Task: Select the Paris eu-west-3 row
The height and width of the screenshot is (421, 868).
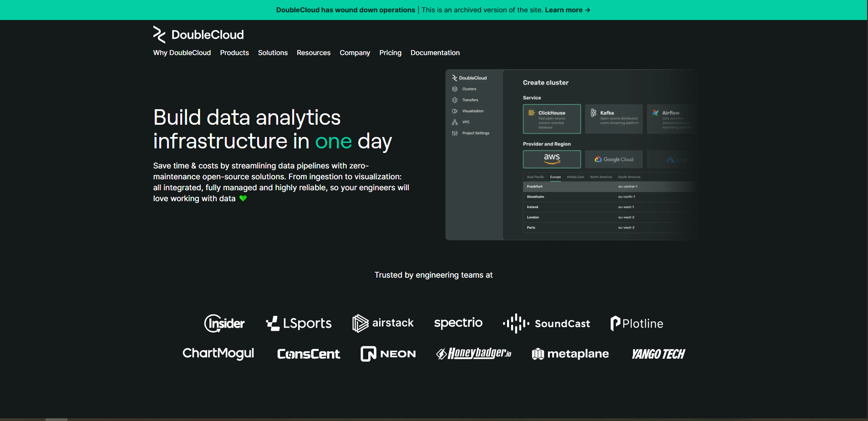Action: pyautogui.click(x=609, y=228)
